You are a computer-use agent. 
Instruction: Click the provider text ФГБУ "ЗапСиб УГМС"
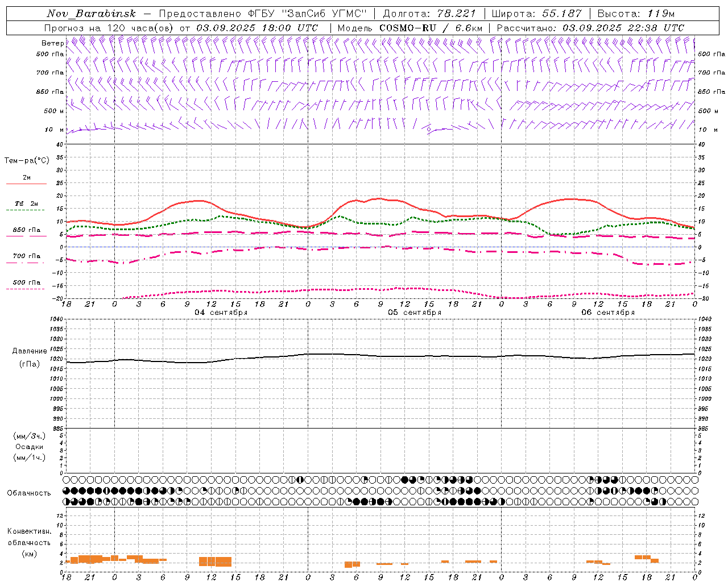(x=307, y=14)
